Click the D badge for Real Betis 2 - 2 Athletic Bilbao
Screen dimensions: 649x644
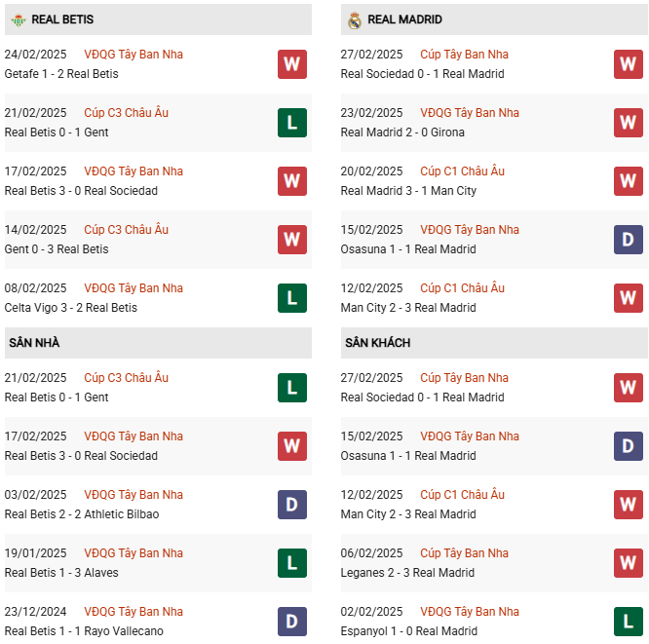pyautogui.click(x=292, y=505)
